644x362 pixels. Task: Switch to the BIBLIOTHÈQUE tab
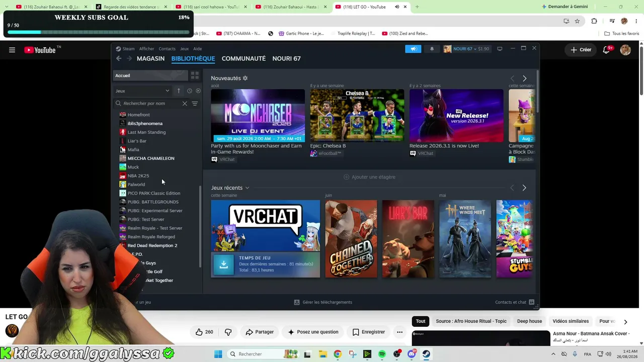193,58
